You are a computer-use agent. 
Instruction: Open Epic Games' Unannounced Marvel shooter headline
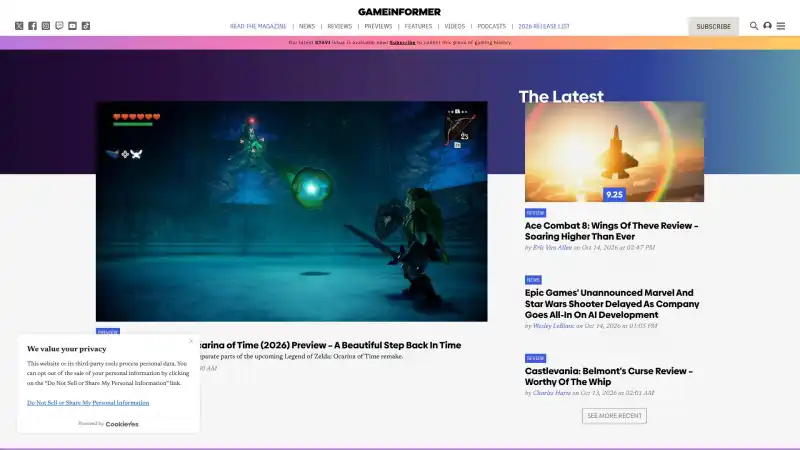612,304
